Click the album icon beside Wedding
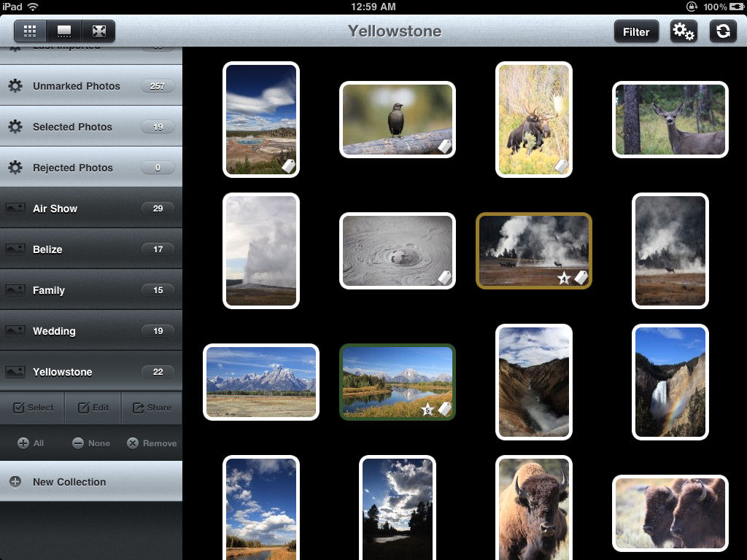The width and height of the screenshot is (747, 560). pos(15,331)
